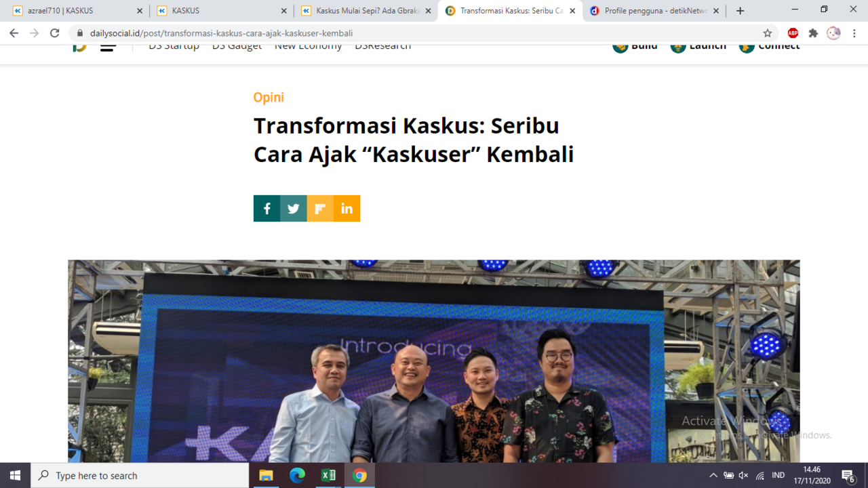This screenshot has width=868, height=488.
Task: Open the Chrome extensions puzzle icon
Action: pyautogui.click(x=813, y=33)
